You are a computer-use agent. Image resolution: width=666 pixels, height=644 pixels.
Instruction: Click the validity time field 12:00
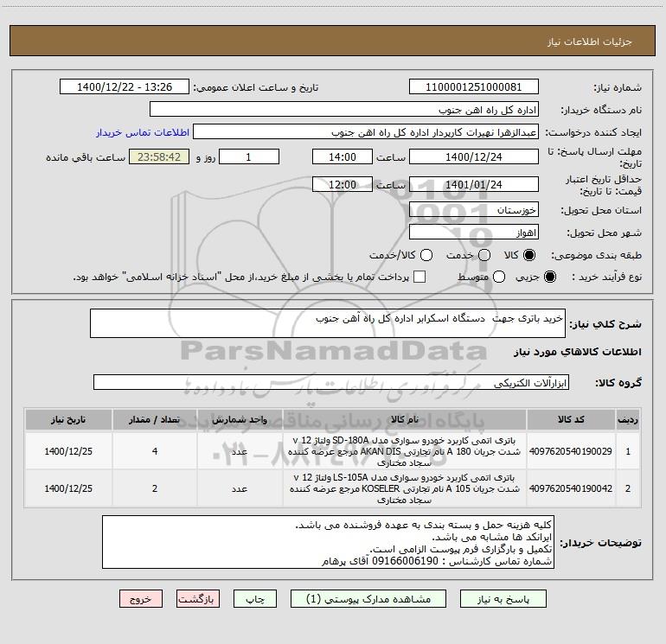pyautogui.click(x=343, y=184)
